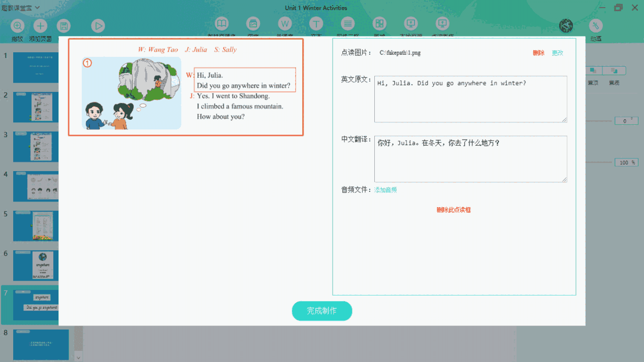Select slide 5 thumbnail

[36, 226]
